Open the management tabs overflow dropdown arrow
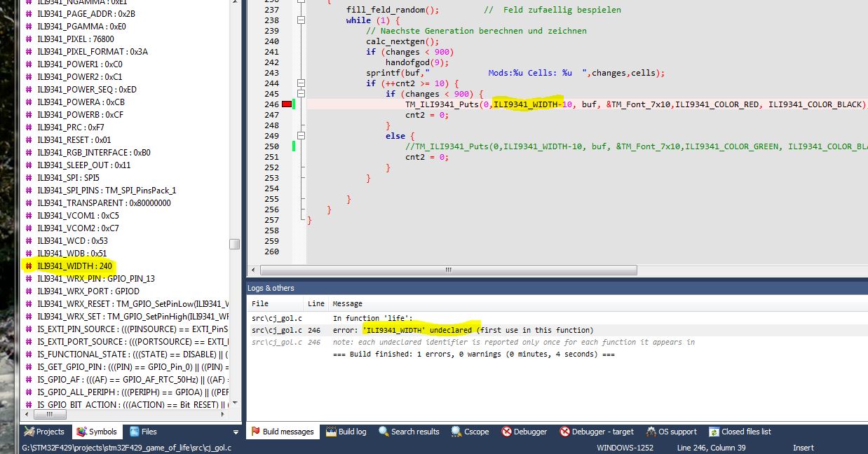 click(x=236, y=432)
